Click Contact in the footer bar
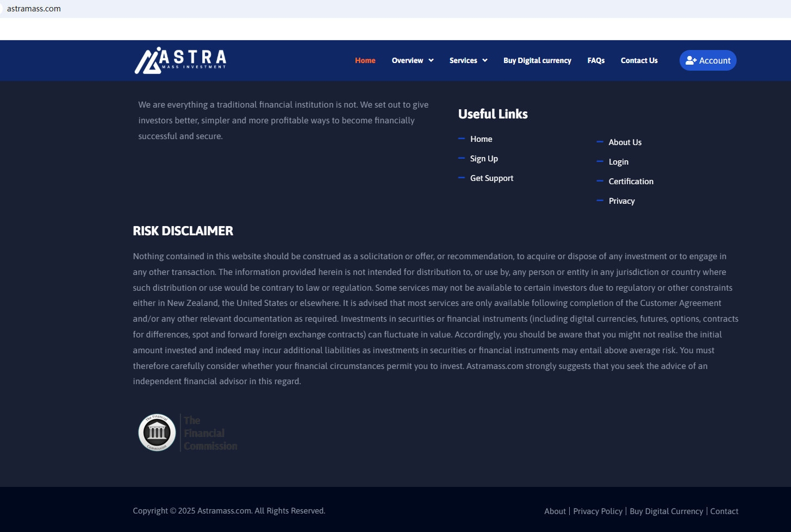The width and height of the screenshot is (791, 532). pos(724,511)
